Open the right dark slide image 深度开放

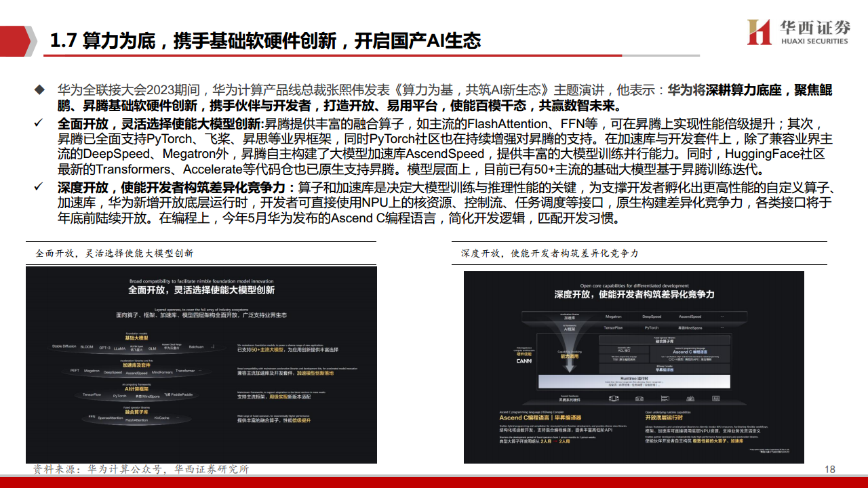(x=634, y=367)
